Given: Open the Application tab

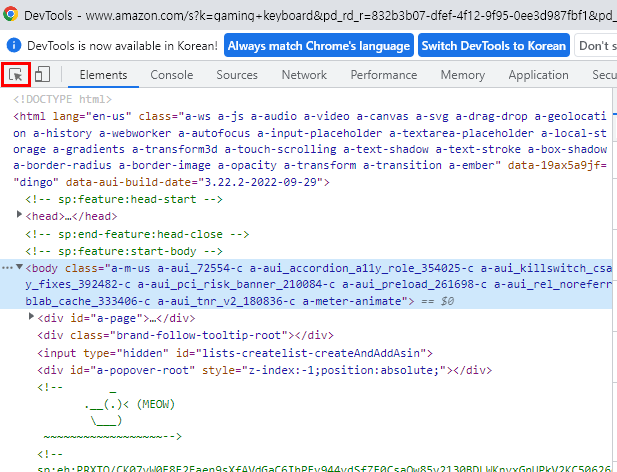Looking at the screenshot, I should (x=538, y=75).
